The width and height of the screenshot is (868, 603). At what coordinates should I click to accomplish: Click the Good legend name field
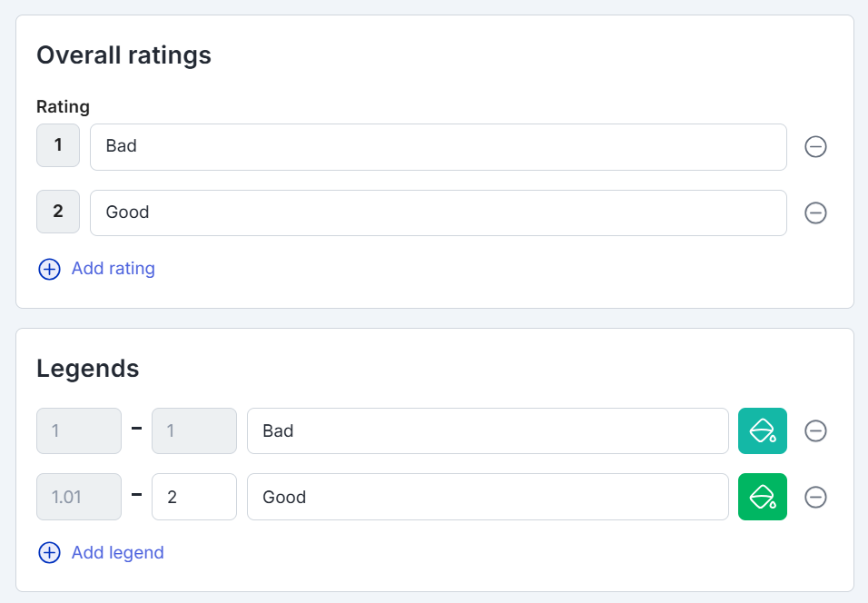coord(487,497)
